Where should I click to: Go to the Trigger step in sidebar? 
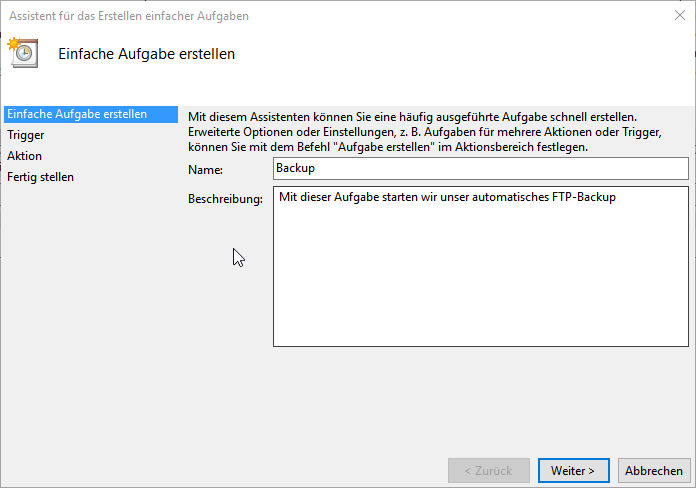tap(26, 135)
